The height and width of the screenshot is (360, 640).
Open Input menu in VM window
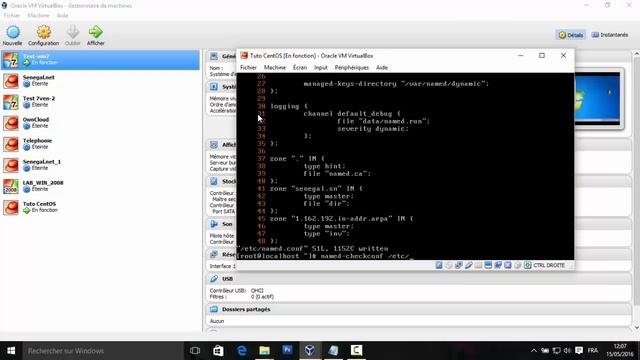(321, 68)
